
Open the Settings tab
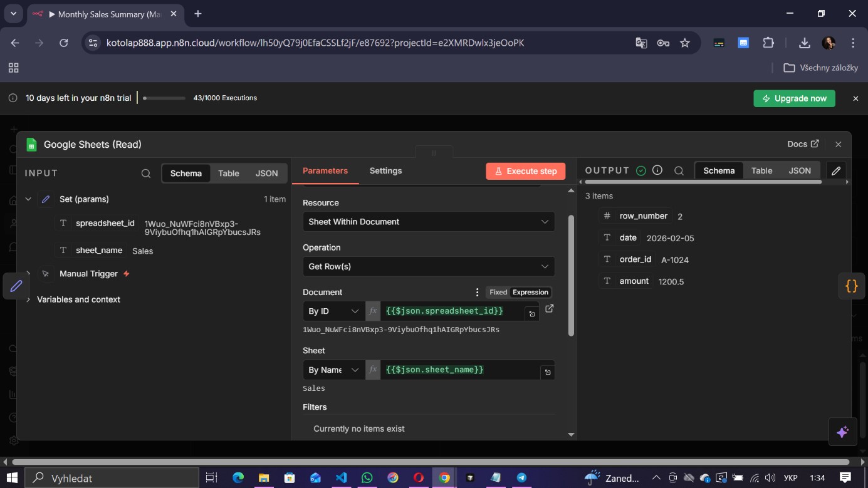click(385, 170)
